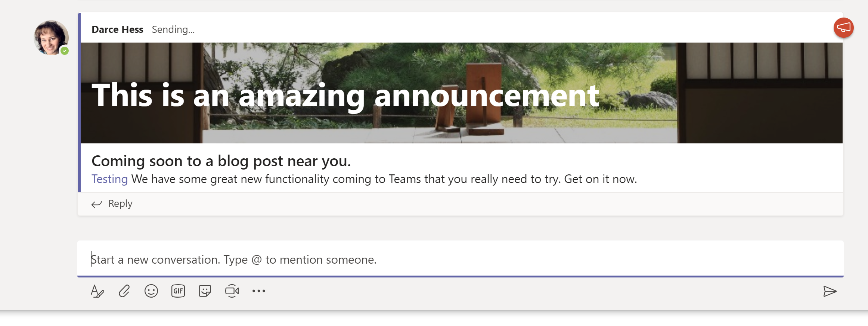Send the message with arrow icon
The image size is (868, 326).
point(830,291)
